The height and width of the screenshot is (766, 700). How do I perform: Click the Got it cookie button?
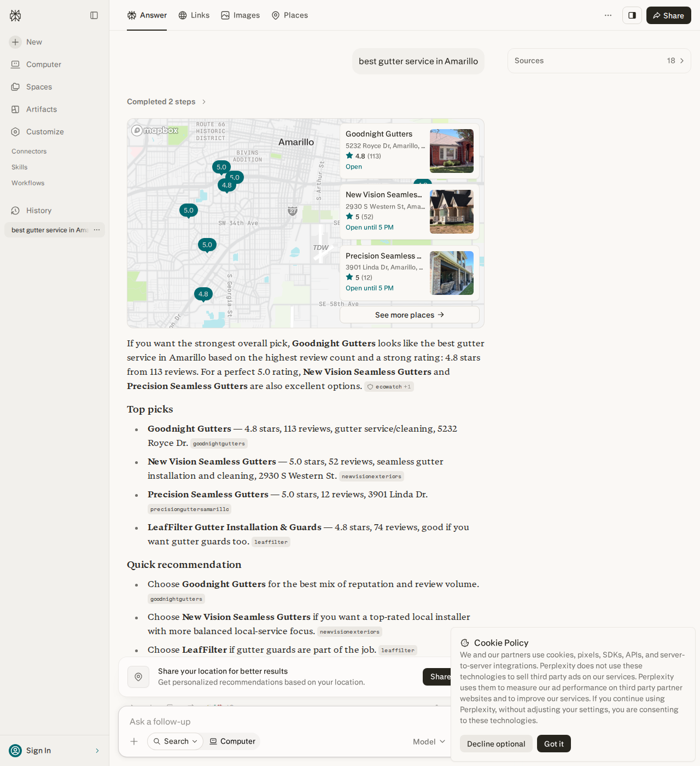pos(554,744)
